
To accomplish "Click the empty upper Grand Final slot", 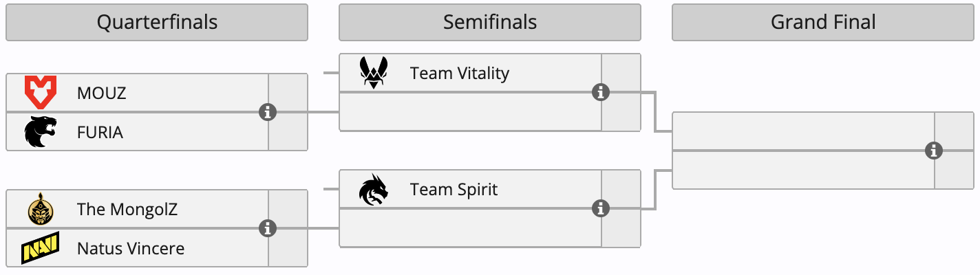I will [x=802, y=131].
